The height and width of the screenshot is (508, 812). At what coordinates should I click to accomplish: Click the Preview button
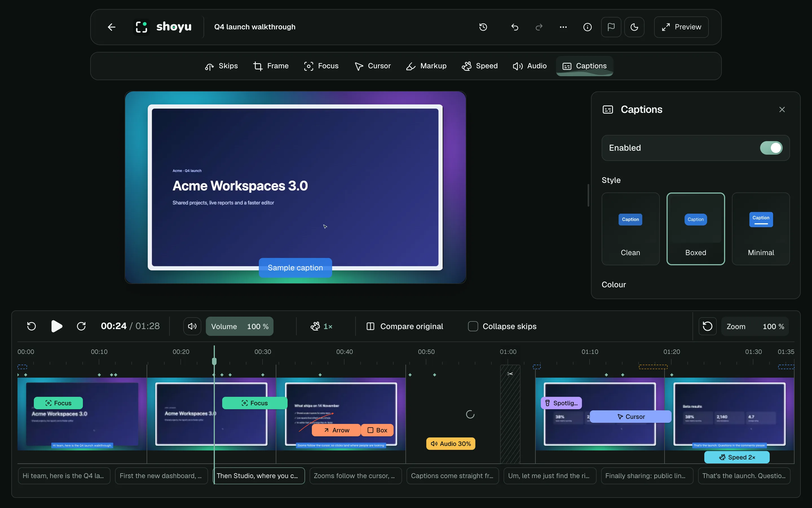pyautogui.click(x=681, y=27)
